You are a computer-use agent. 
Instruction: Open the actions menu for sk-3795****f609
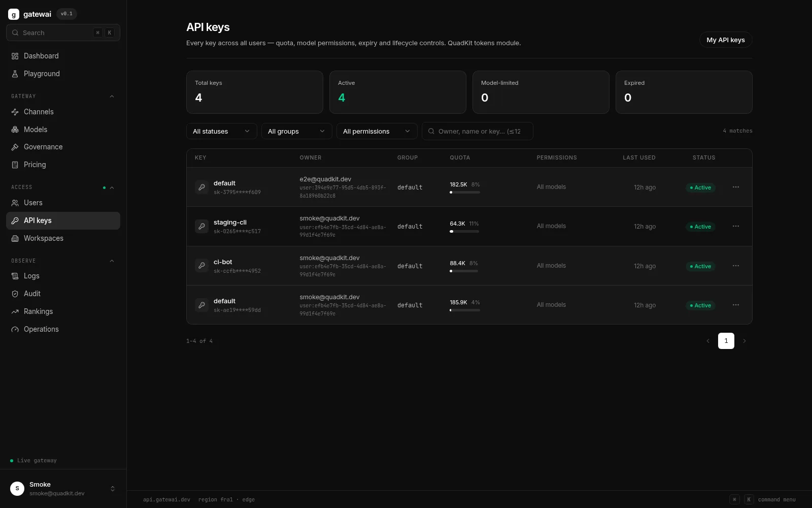736,187
